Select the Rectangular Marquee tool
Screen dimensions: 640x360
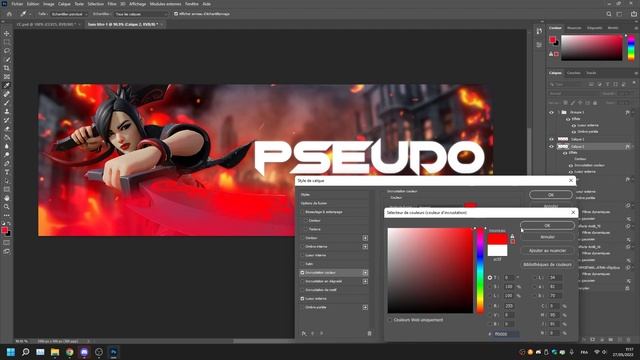[x=7, y=42]
